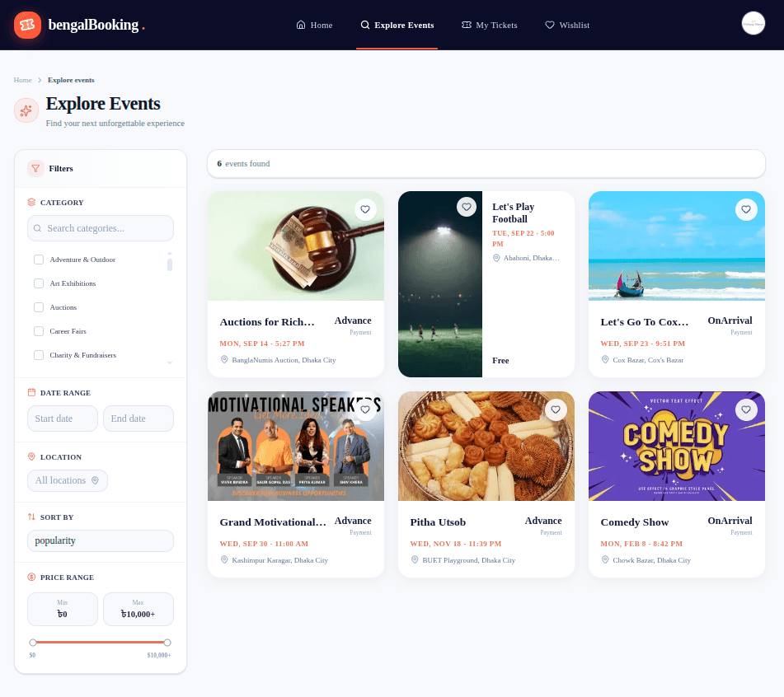Open the End date picker
This screenshot has height=697, width=784.
pos(138,419)
